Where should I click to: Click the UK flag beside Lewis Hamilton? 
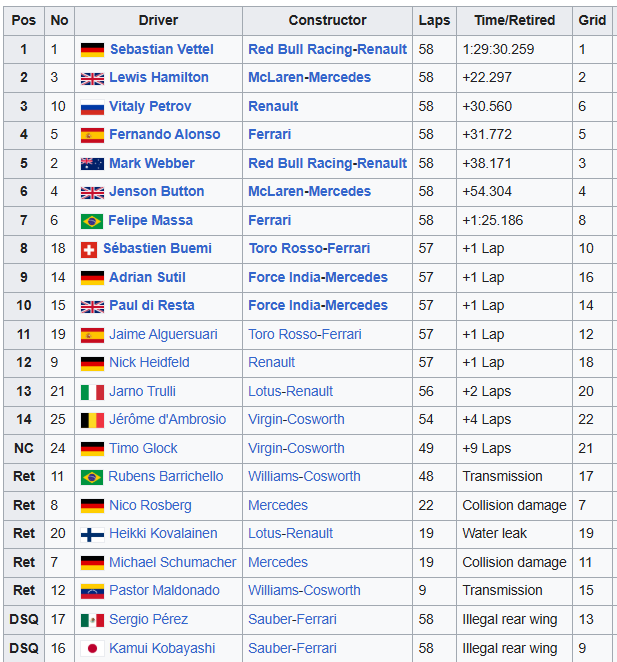pos(92,79)
